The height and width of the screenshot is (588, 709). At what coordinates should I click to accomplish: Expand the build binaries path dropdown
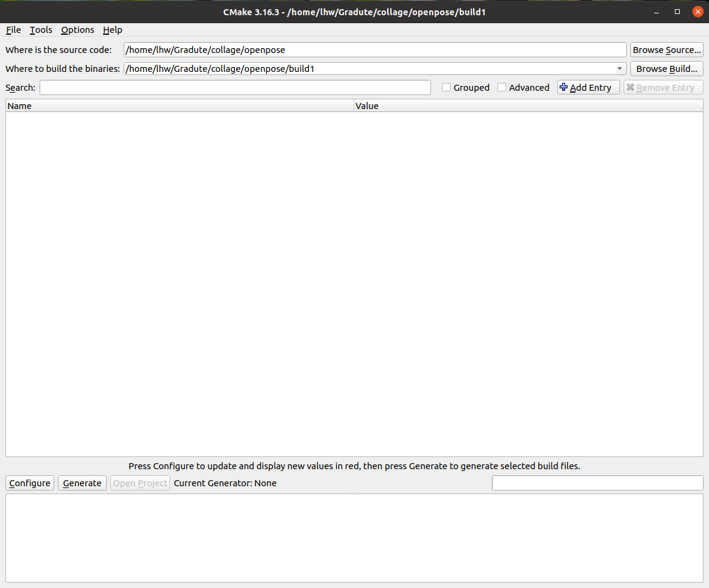[619, 69]
